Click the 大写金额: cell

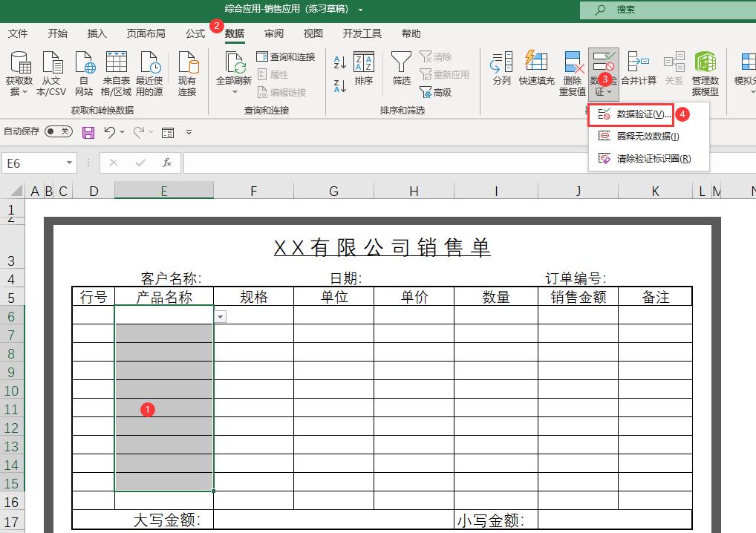tap(143, 520)
